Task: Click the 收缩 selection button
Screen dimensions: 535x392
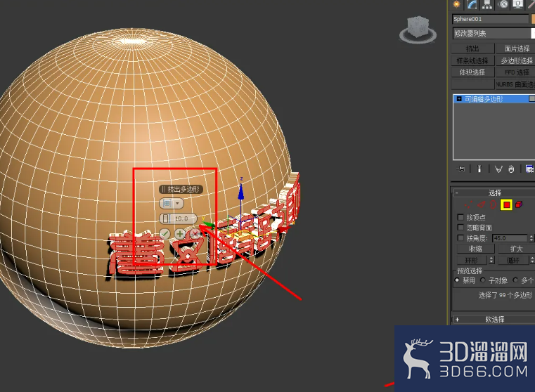Action: [475, 249]
